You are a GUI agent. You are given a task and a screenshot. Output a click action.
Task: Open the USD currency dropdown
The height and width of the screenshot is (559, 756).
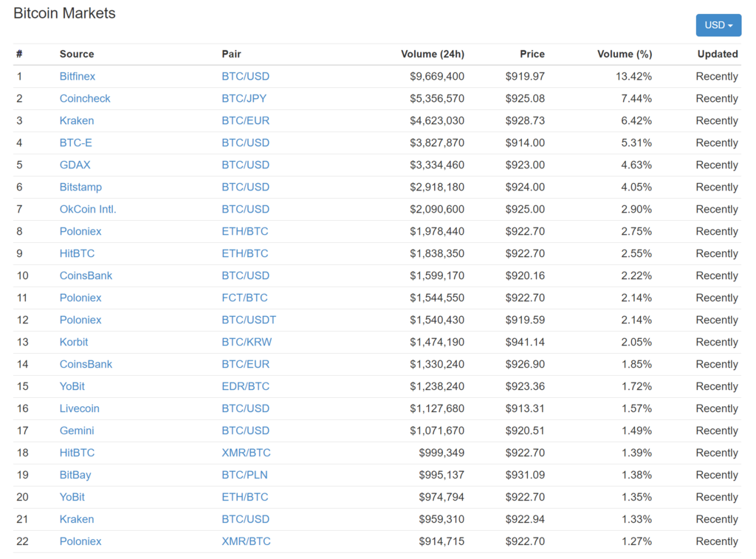[x=718, y=25]
